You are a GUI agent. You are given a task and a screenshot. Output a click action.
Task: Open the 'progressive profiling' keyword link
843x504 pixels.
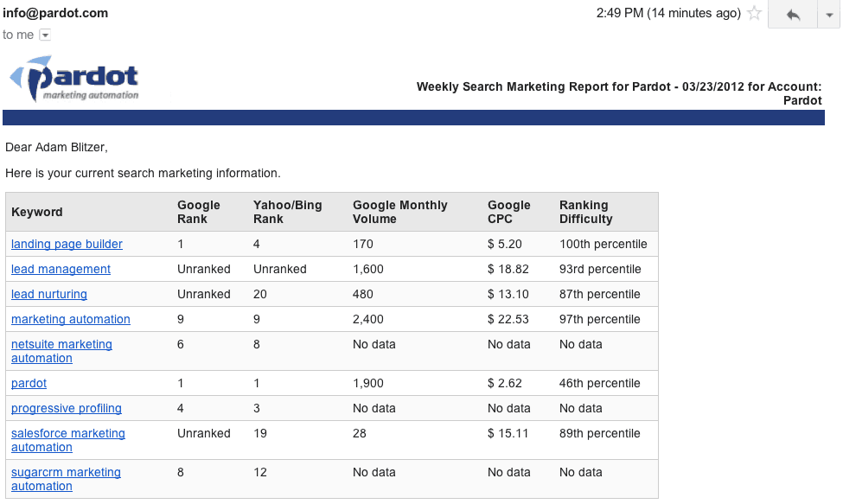[66, 408]
